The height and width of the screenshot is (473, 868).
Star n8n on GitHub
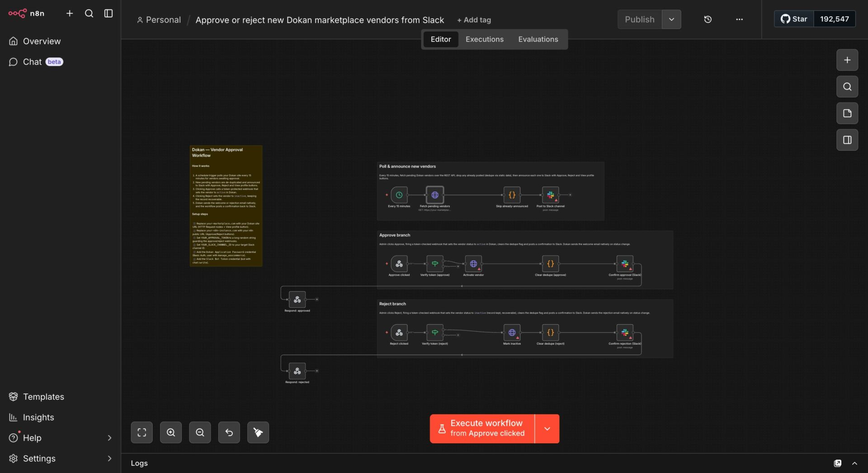[x=794, y=19]
